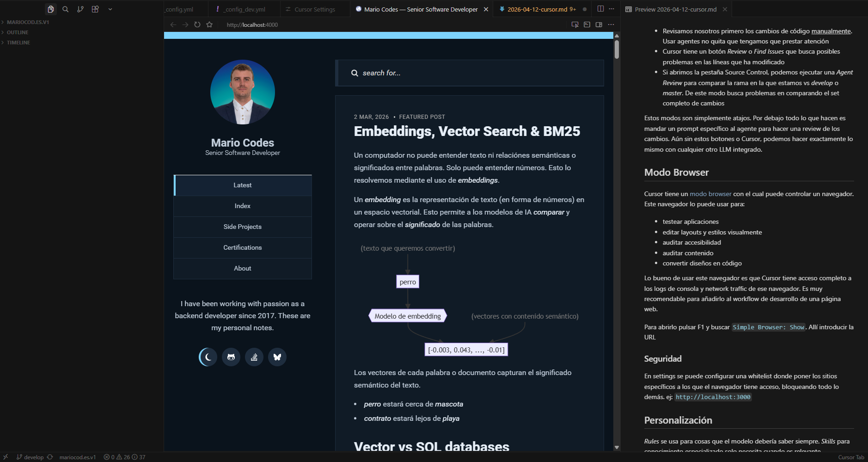
Task: Click the search magnifier icon on blog
Action: [355, 73]
